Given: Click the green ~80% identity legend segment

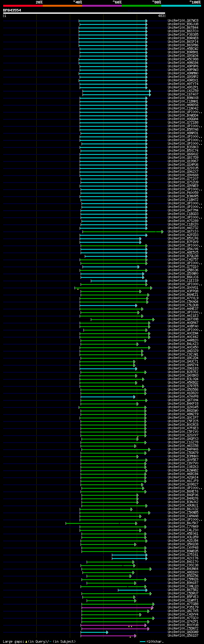Looking at the screenshot, I should pos(142,6).
